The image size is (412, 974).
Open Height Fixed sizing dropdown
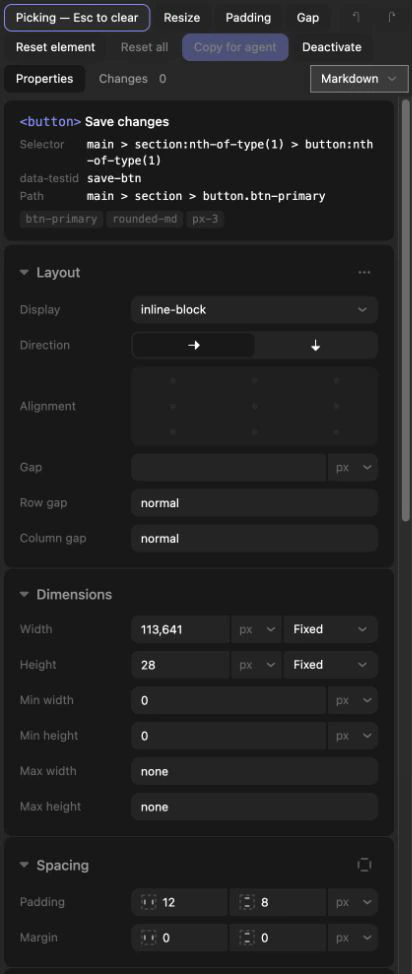[x=331, y=665]
